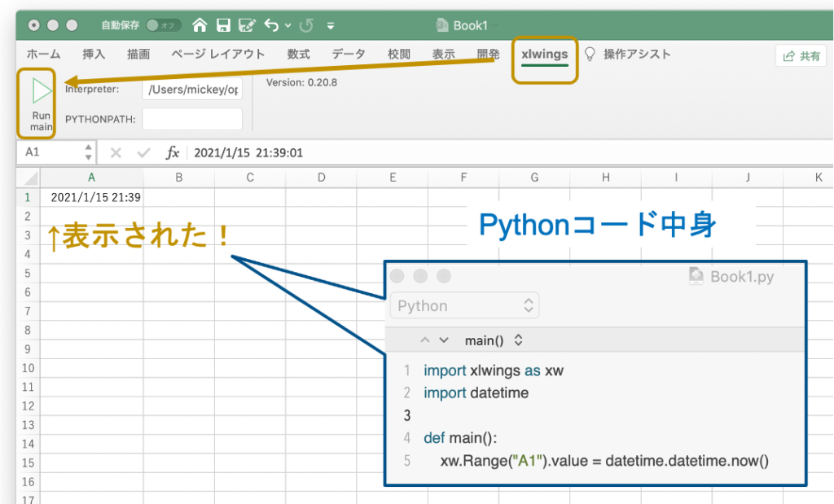Click the PYTHONPATH input field
The image size is (834, 504).
click(x=192, y=119)
